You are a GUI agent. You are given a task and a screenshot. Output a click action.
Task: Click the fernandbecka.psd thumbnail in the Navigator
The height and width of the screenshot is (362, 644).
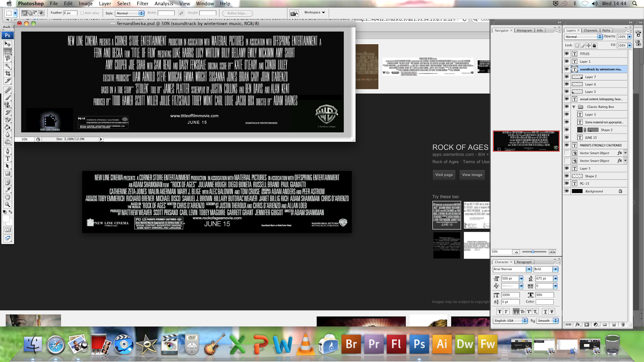(x=526, y=142)
